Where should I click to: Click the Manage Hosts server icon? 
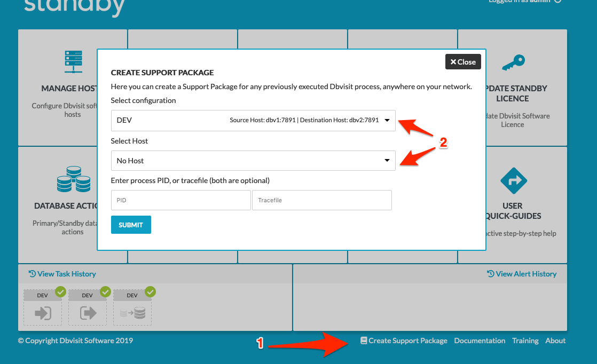click(x=74, y=61)
